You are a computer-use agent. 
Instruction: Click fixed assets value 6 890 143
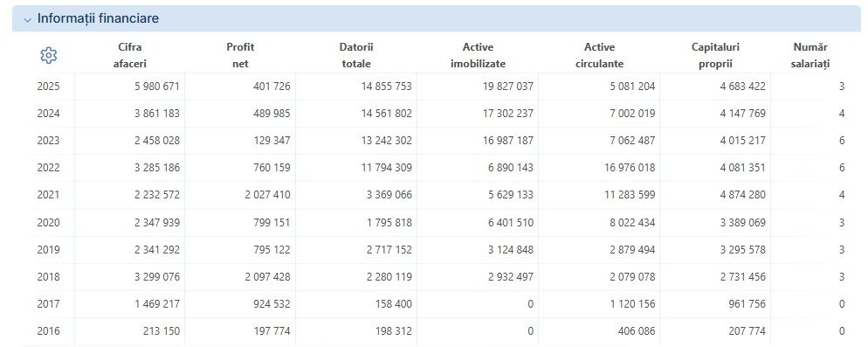[511, 168]
